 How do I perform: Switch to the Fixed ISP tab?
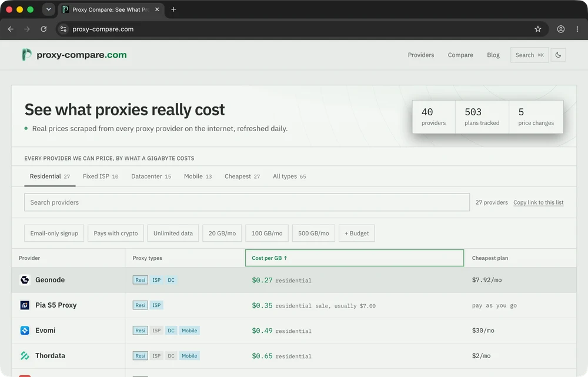pyautogui.click(x=101, y=176)
